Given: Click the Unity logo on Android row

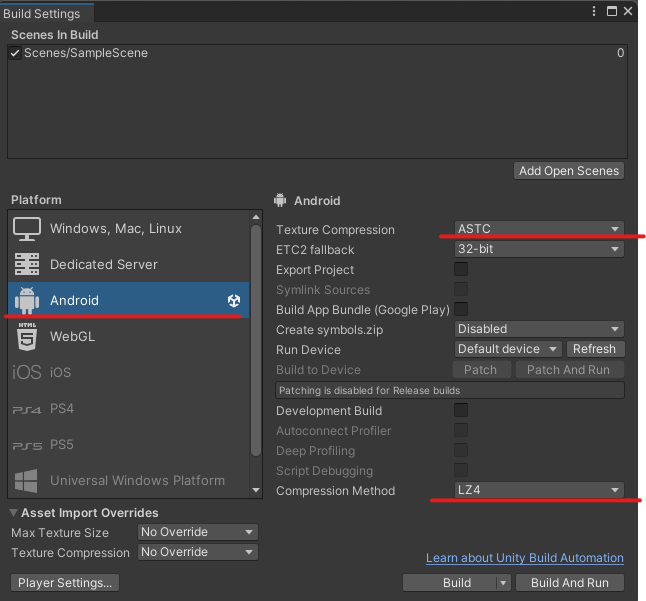Looking at the screenshot, I should point(234,301).
